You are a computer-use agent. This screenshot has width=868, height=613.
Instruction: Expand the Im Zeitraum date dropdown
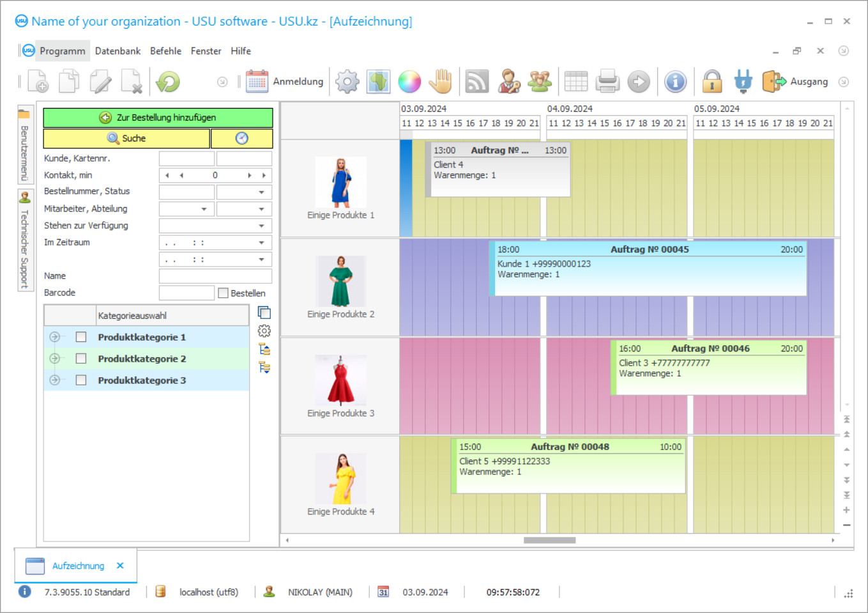[x=261, y=242]
